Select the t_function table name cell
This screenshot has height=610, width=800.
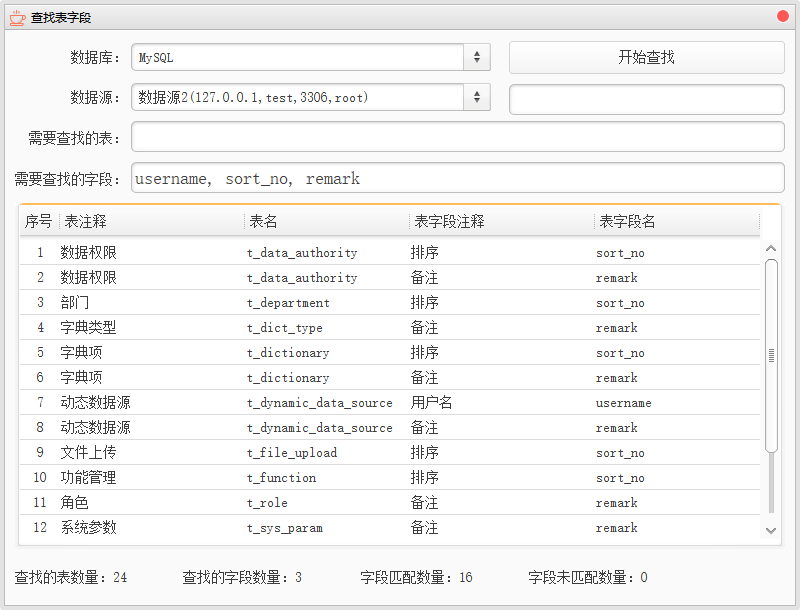click(x=282, y=477)
